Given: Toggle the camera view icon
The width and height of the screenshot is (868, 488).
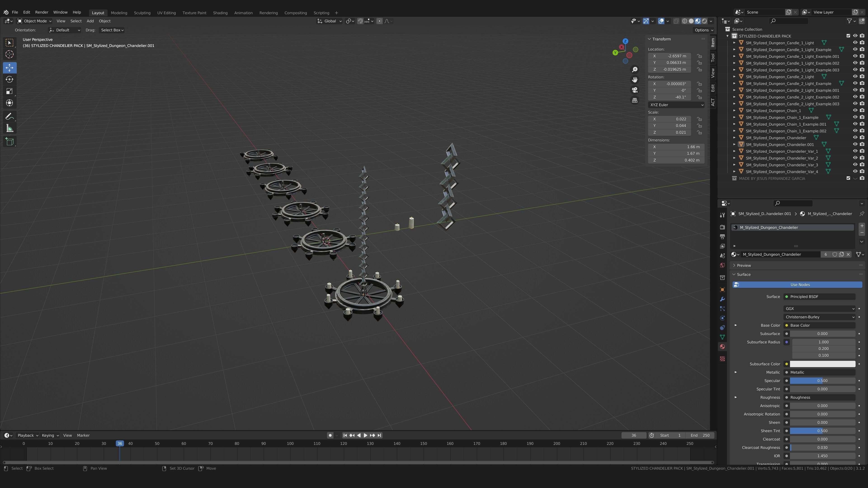Looking at the screenshot, I should 634,90.
